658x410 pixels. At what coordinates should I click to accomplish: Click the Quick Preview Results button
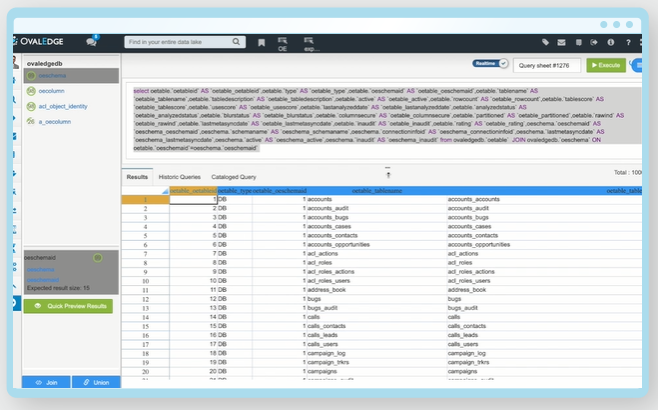pyautogui.click(x=68, y=305)
